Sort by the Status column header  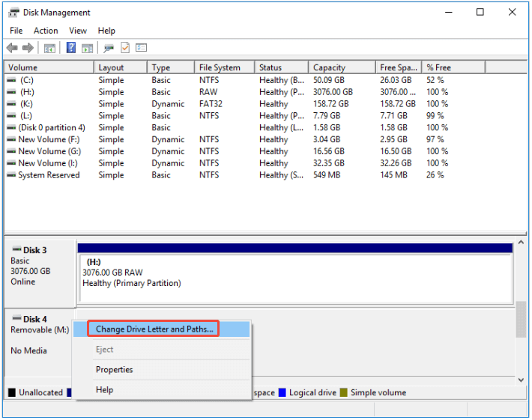282,67
